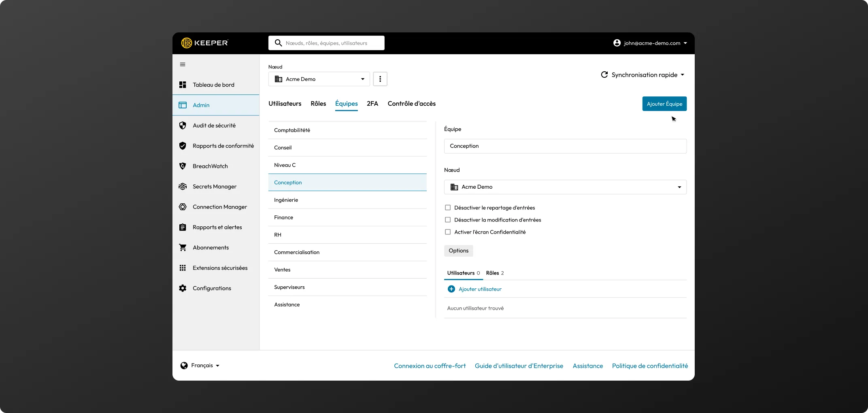868x413 pixels.
Task: Select the Superviseurs team row
Action: point(347,287)
